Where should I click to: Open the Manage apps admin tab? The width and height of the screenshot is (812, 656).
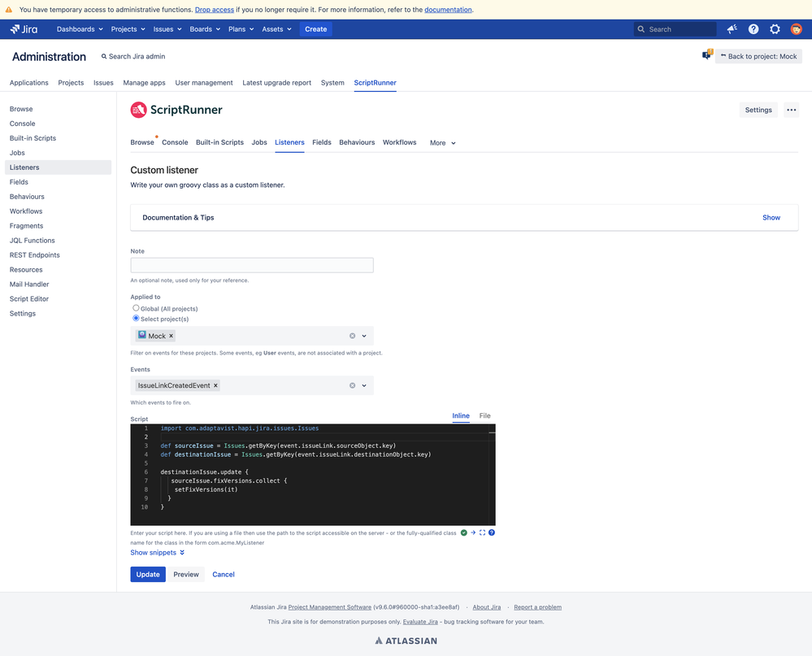point(144,83)
